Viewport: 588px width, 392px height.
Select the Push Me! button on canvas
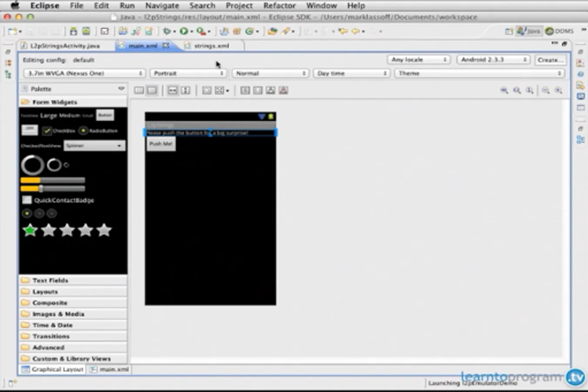(x=161, y=144)
